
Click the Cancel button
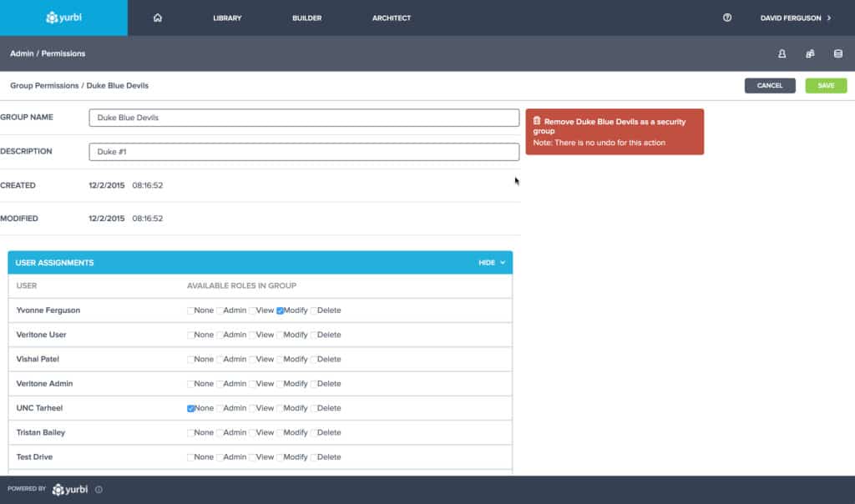click(770, 85)
